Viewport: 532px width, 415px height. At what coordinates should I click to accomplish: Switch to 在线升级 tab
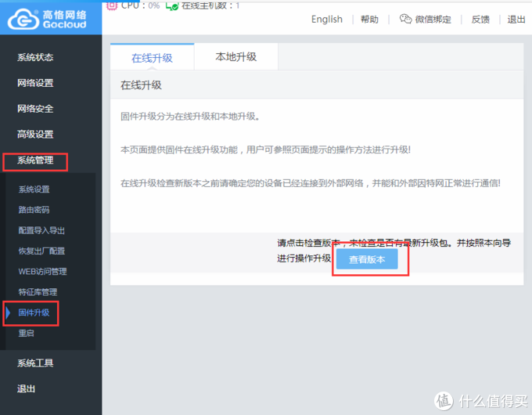coord(152,58)
